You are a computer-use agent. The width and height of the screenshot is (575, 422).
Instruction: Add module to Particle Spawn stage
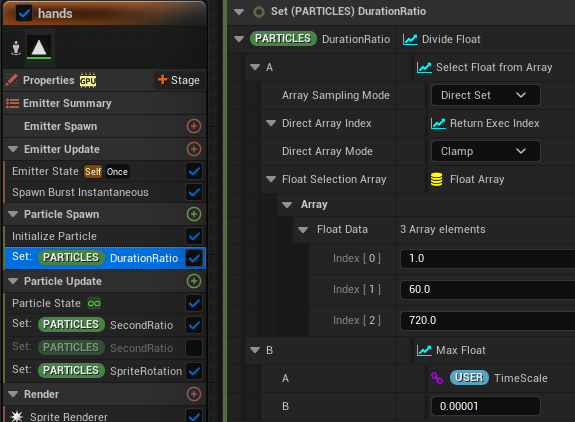click(194, 214)
